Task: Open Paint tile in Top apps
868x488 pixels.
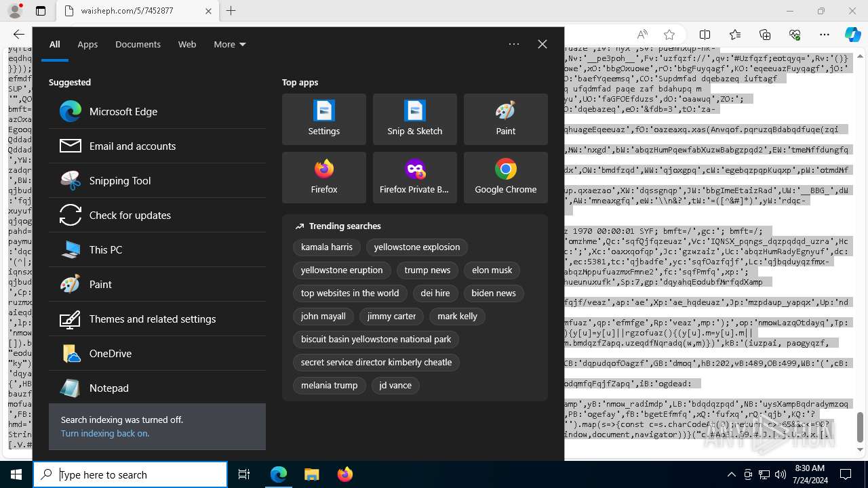Action: [506, 119]
